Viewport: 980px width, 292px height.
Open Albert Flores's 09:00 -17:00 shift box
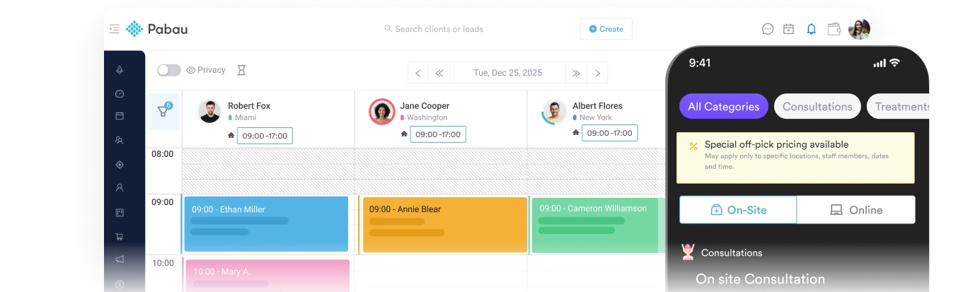pyautogui.click(x=610, y=133)
